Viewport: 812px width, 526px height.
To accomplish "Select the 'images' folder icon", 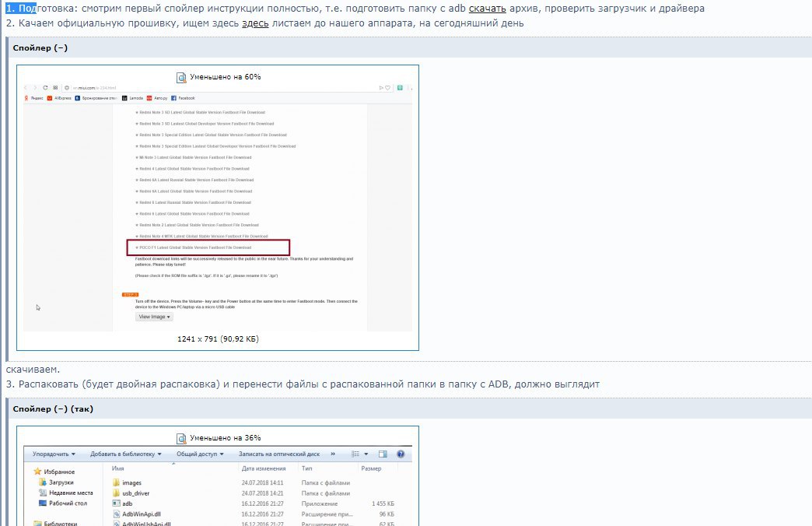I will click(116, 482).
